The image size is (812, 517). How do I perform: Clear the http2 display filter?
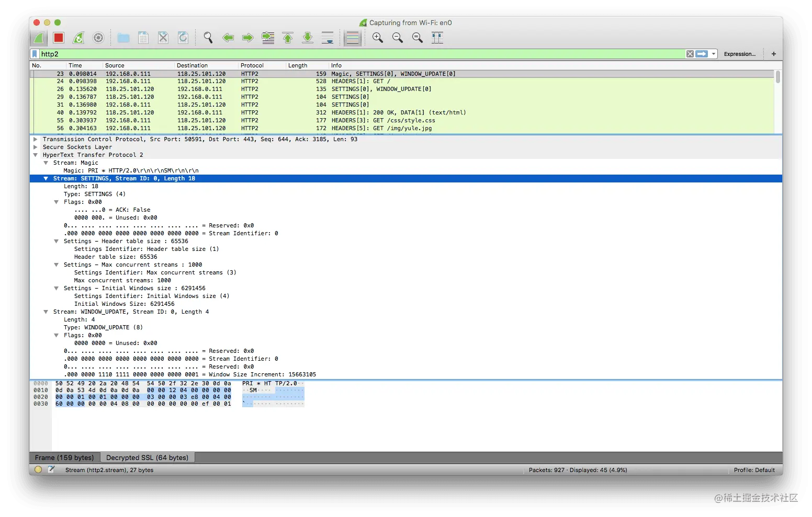coord(690,54)
